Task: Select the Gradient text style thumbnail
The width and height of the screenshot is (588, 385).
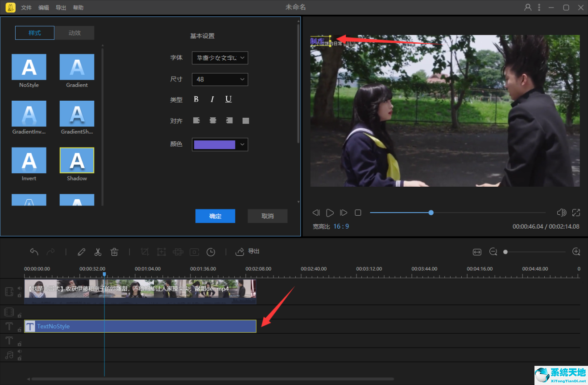Action: pos(77,67)
